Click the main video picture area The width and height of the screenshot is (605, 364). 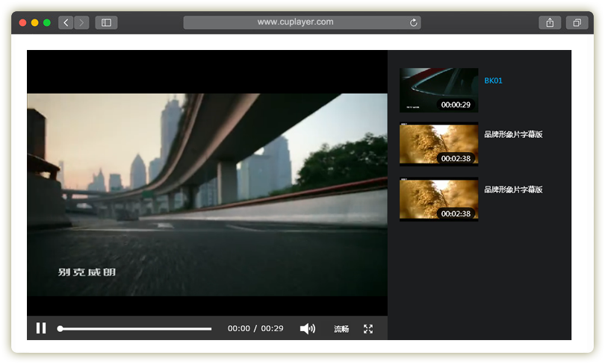tap(207, 194)
